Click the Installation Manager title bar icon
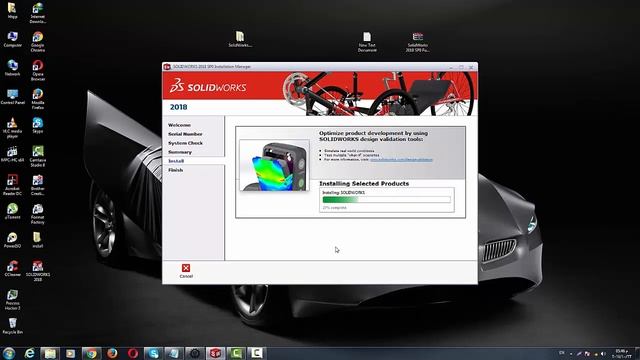Screen dimensions: 640x360 pyautogui.click(x=167, y=67)
